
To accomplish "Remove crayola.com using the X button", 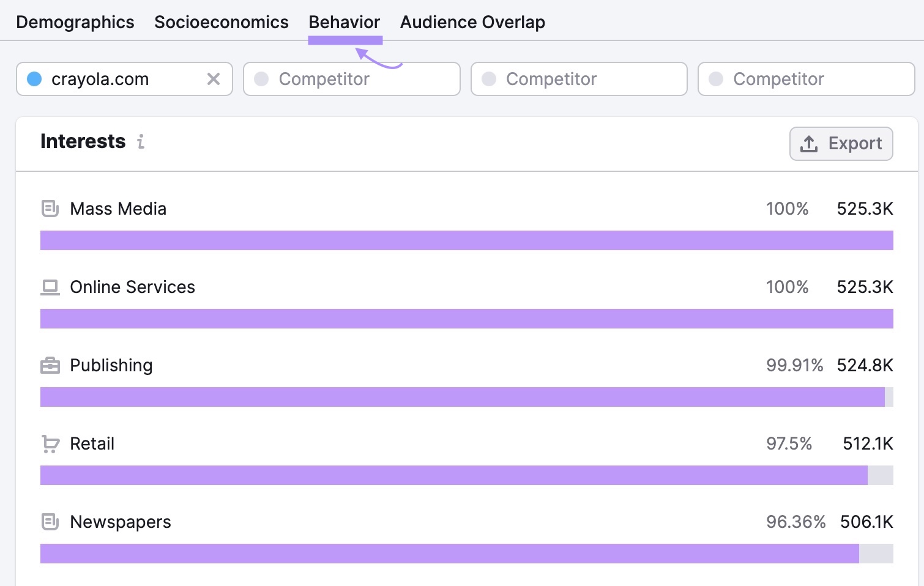I will (214, 79).
